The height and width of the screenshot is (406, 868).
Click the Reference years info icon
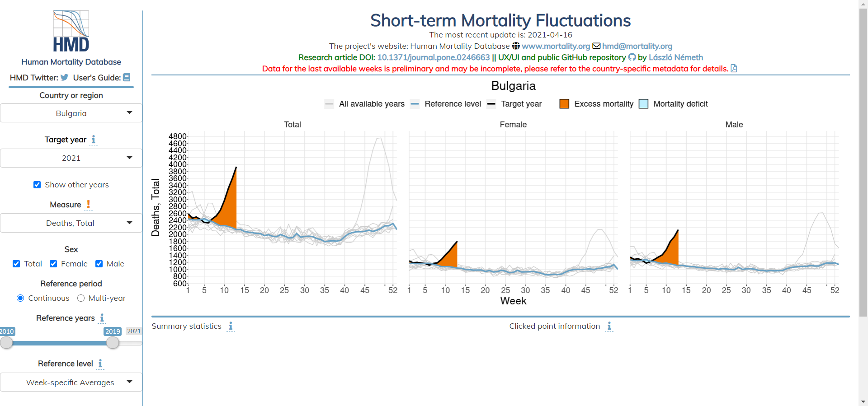click(x=102, y=318)
